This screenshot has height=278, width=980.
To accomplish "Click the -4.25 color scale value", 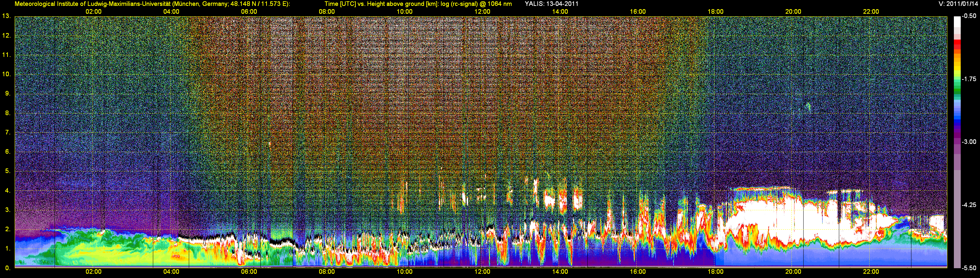I will pos(969,205).
